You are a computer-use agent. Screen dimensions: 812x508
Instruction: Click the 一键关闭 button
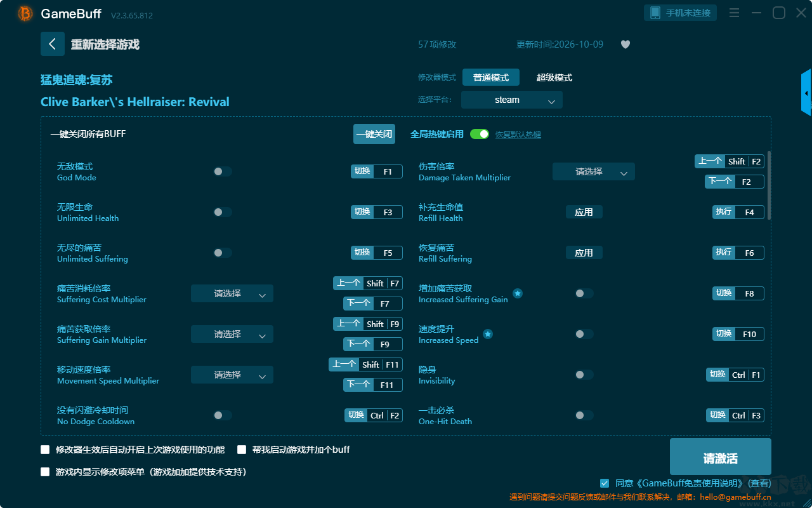tap(374, 134)
